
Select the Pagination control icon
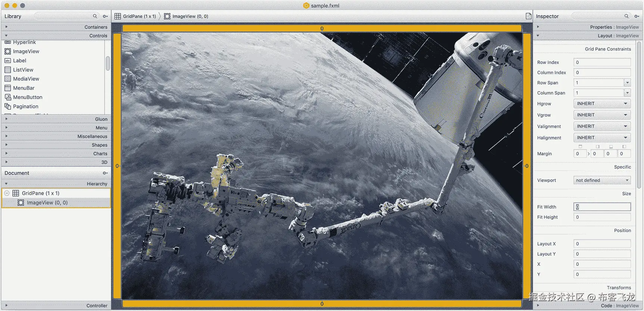[7, 106]
